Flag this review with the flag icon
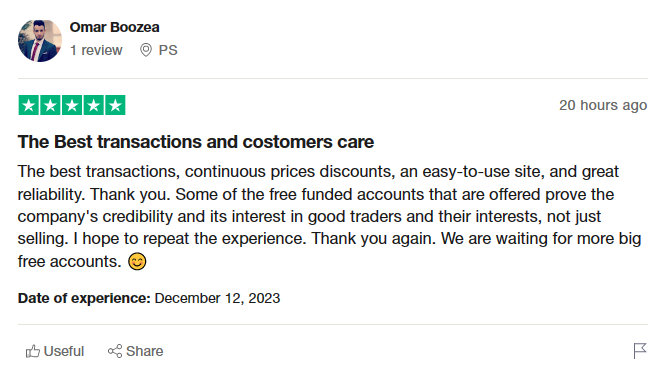Viewport: 669px width, 374px height. pos(640,351)
